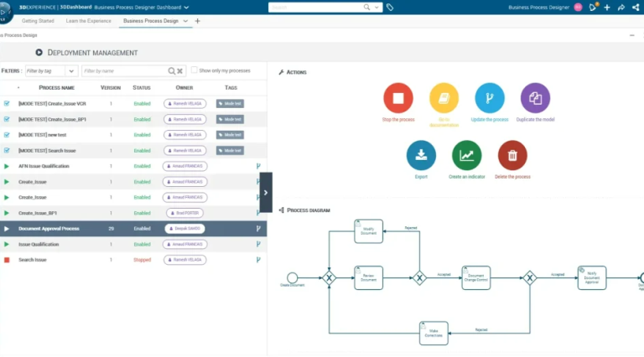The image size is (644, 357).
Task: Click the purple Duplicate the model icon
Action: coord(535,98)
